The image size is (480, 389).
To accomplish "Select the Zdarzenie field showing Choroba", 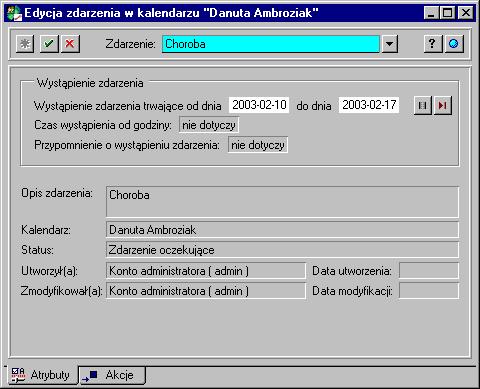I will coord(271,44).
